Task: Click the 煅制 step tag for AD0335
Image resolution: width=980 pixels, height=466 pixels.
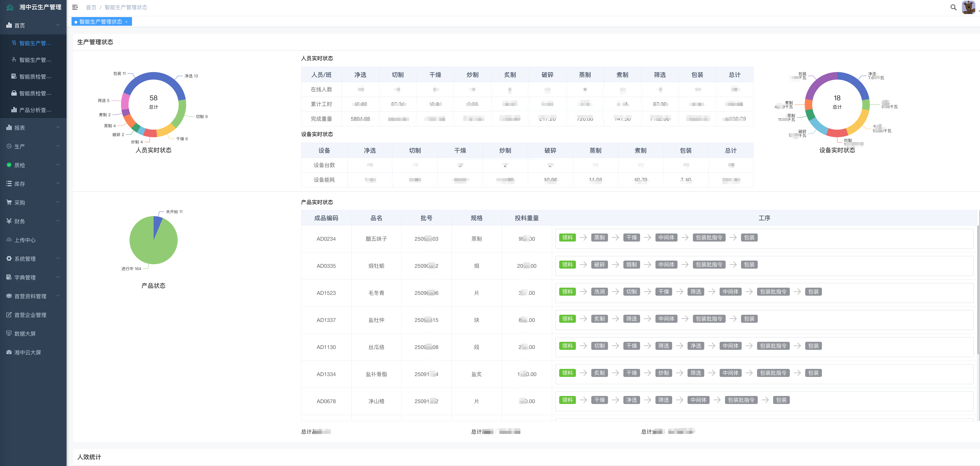Action: pos(631,264)
